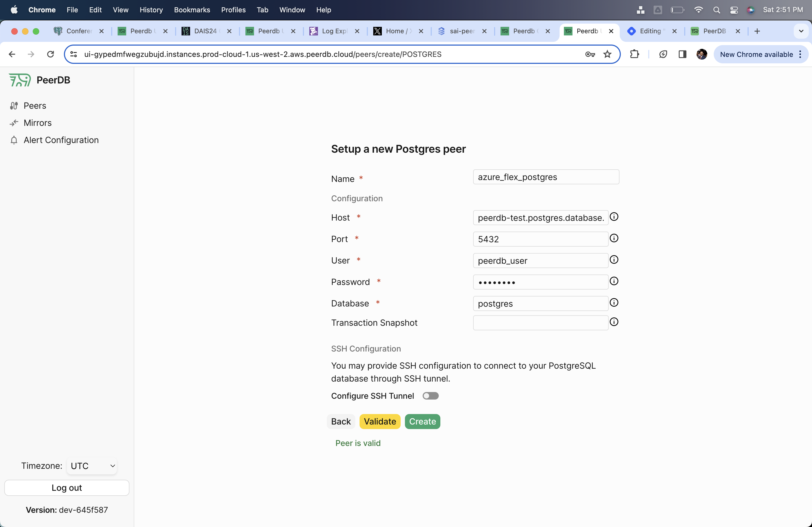The image size is (812, 527).
Task: Open the Timezone UTC dropdown
Action: click(x=92, y=466)
